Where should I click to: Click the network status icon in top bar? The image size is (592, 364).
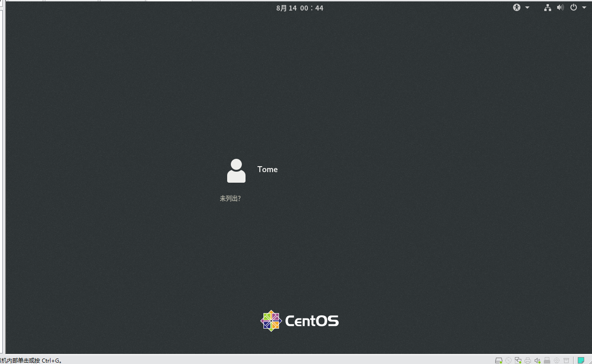coord(547,7)
